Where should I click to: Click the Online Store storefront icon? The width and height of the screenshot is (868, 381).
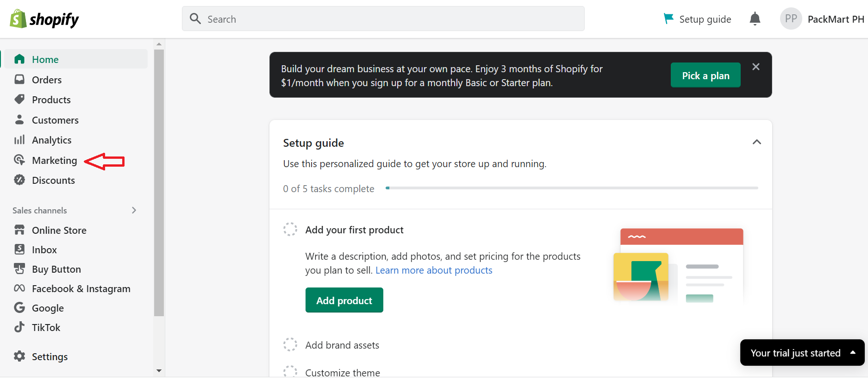[19, 230]
